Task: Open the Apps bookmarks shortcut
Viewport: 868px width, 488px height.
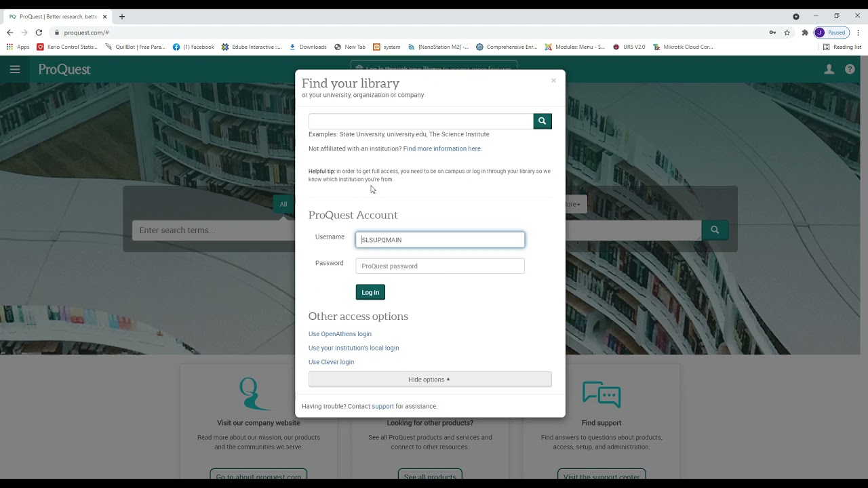Action: [18, 47]
